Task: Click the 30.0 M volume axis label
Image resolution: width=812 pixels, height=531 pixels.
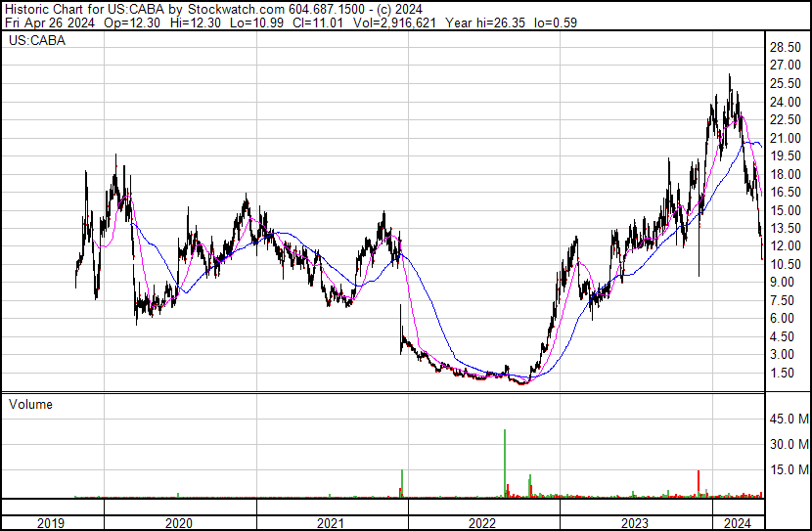Action: (x=788, y=445)
